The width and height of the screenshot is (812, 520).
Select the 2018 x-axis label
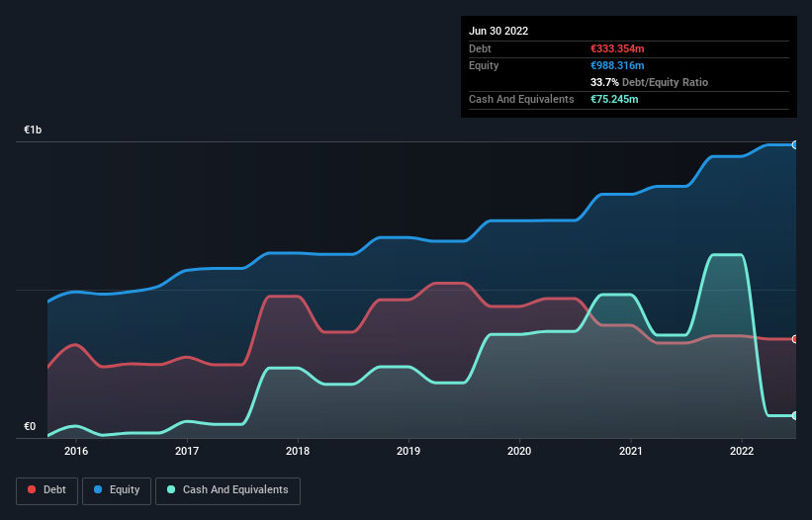tap(298, 451)
